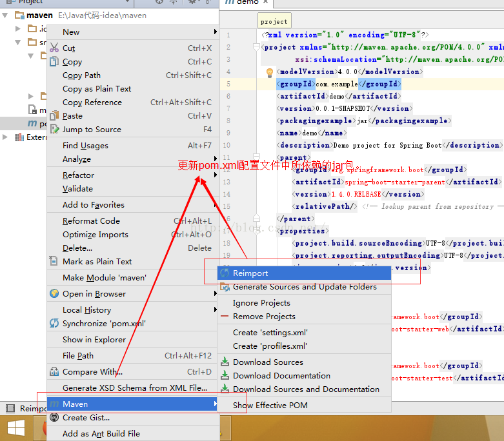Click the Copy icon in context menu
Screen dimensions: 504x441
point(54,61)
